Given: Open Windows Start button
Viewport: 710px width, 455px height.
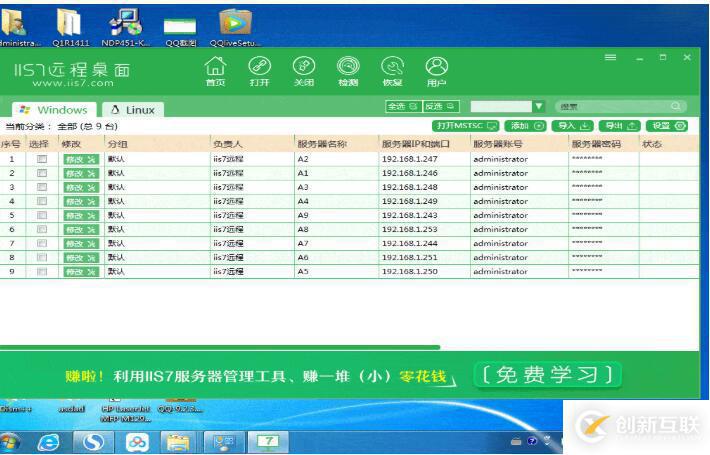Looking at the screenshot, I should tap(10, 442).
